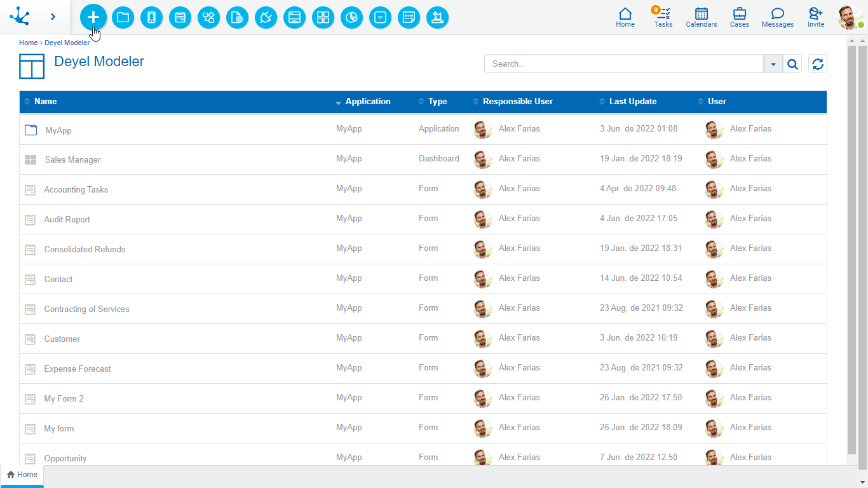Screen dimensions: 868x488
Task: Open Tasks with 9 notifications
Action: coord(663,17)
